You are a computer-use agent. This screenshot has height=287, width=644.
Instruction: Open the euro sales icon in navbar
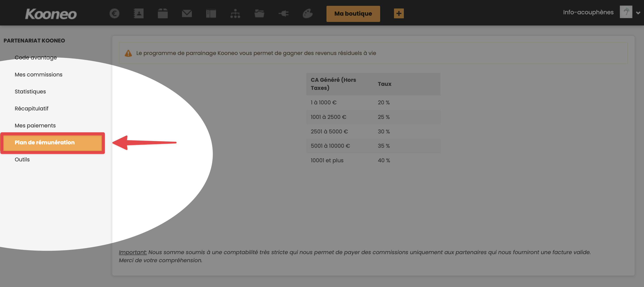[114, 13]
